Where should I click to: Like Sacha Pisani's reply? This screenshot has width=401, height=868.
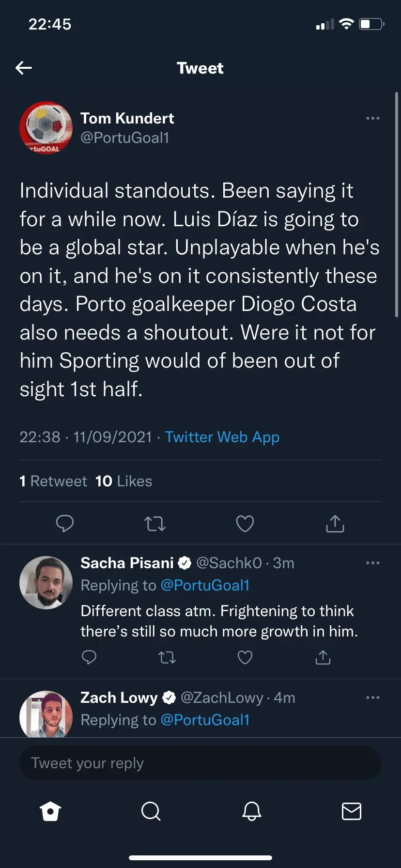(245, 657)
